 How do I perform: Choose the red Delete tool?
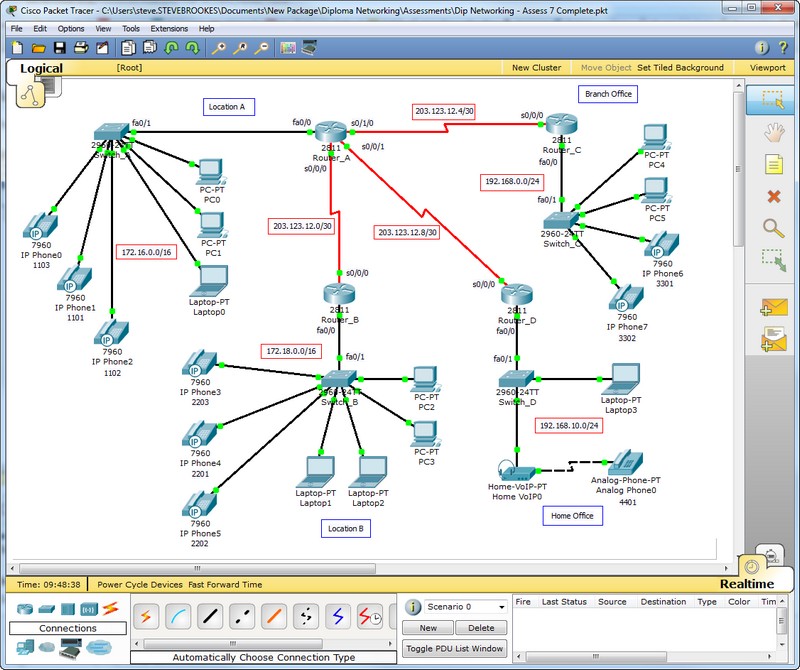pos(774,196)
